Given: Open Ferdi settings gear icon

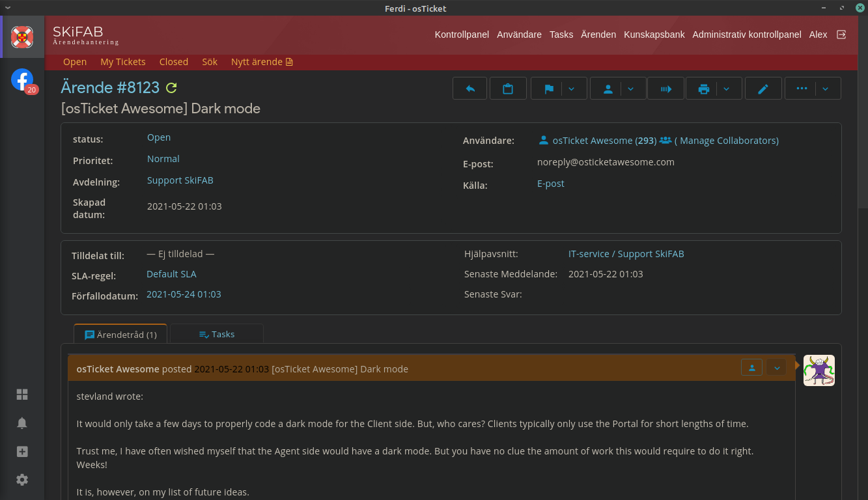Looking at the screenshot, I should [22, 480].
